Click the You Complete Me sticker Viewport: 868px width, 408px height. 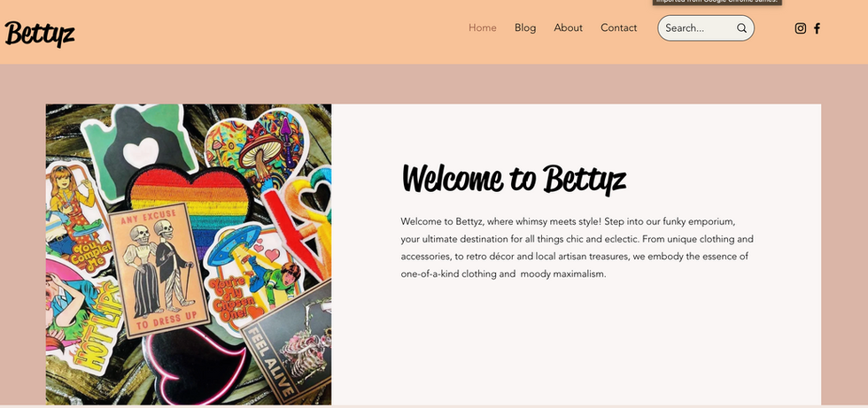pyautogui.click(x=78, y=221)
